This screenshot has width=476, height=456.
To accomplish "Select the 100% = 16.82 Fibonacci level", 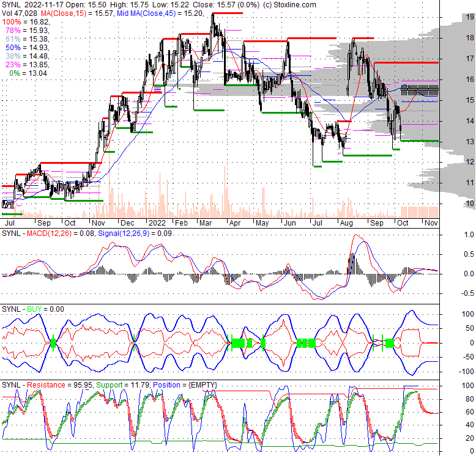I will (x=26, y=22).
